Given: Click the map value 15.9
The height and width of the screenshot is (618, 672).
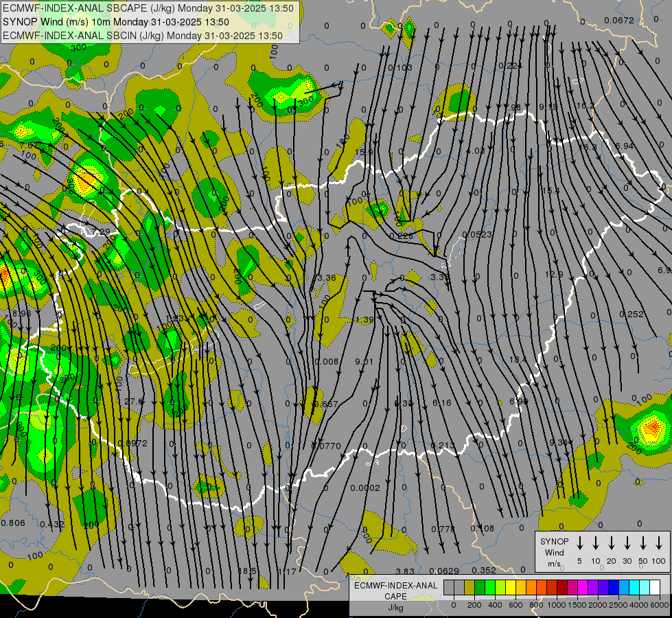Looking at the screenshot, I should 364,152.
